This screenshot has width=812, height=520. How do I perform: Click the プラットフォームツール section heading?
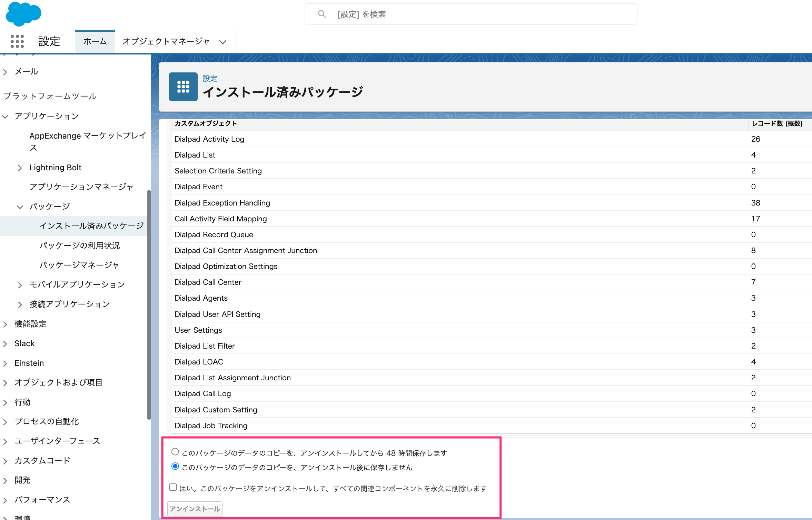[50, 96]
